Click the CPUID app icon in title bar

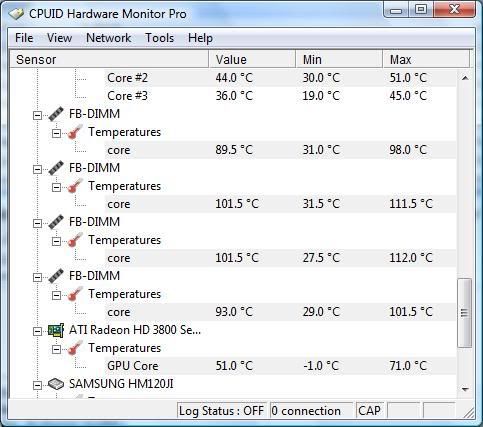[x=16, y=14]
